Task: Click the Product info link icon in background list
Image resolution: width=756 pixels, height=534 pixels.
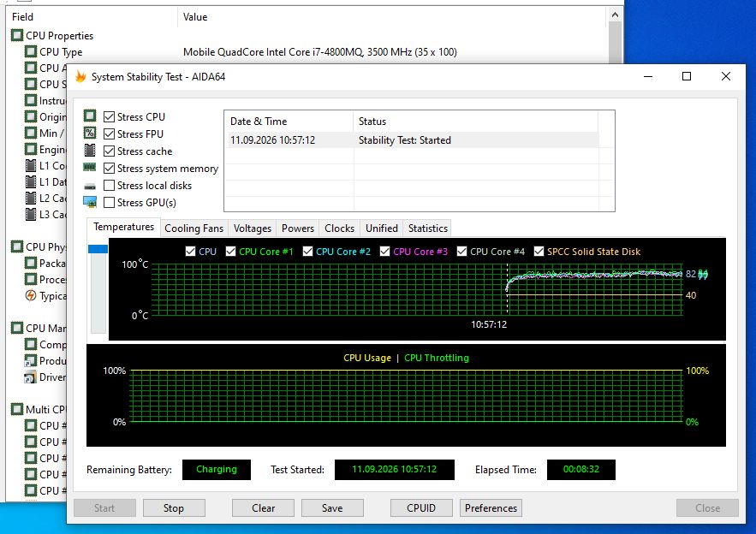Action: click(x=31, y=360)
